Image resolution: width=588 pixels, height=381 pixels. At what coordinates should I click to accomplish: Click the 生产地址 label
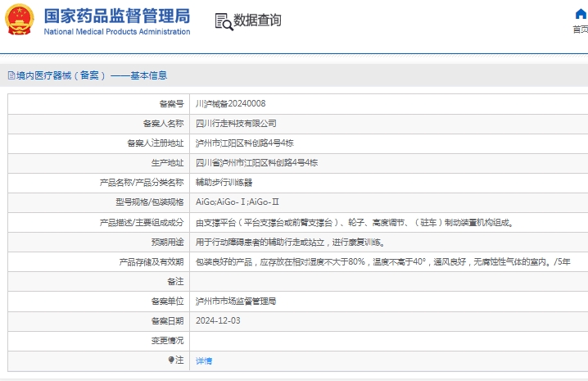[x=167, y=163]
